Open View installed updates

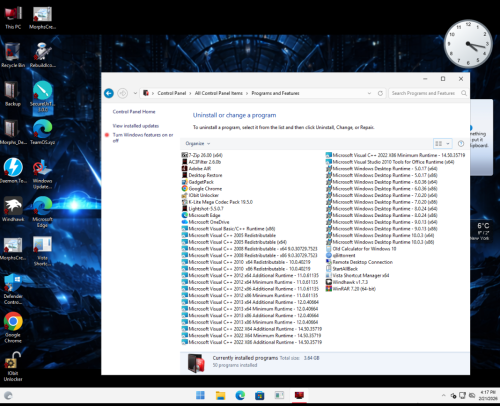[x=136, y=126]
